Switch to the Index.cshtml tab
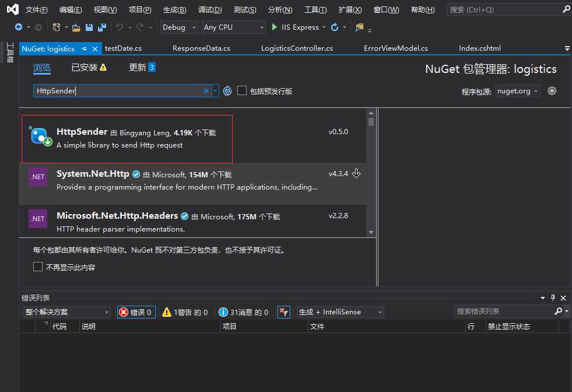The image size is (572, 392). 480,48
